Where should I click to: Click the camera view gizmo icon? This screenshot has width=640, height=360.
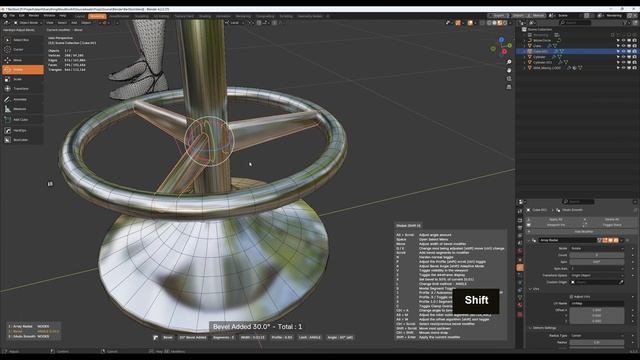click(x=509, y=78)
